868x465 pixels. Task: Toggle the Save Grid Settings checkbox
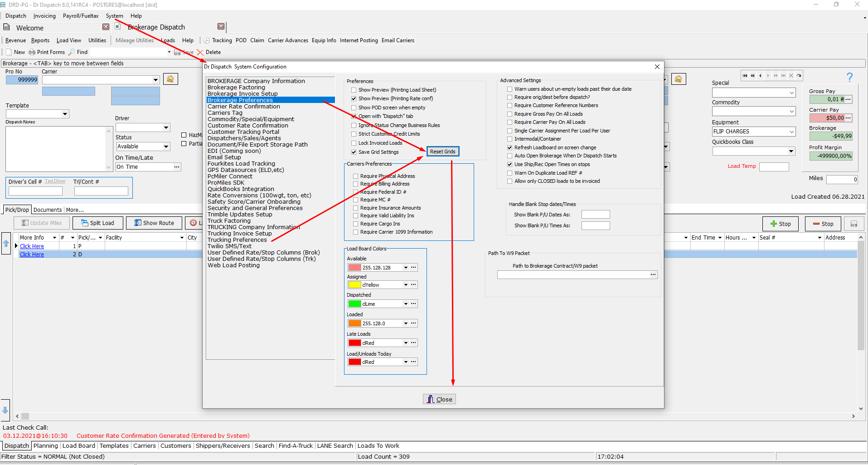click(354, 152)
